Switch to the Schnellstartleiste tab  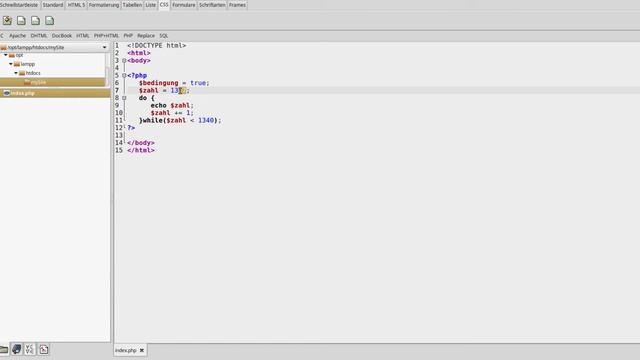[x=19, y=5]
